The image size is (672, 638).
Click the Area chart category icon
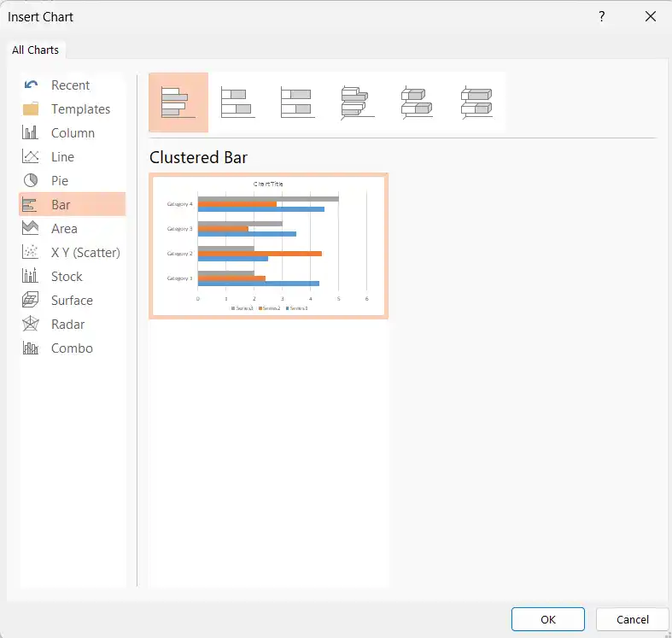pyautogui.click(x=30, y=228)
